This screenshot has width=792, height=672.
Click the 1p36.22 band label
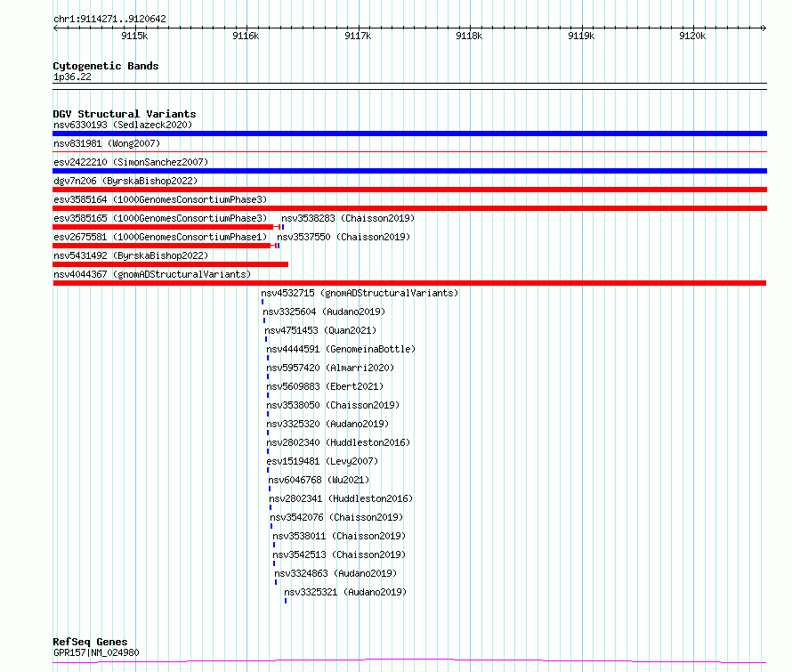click(72, 77)
